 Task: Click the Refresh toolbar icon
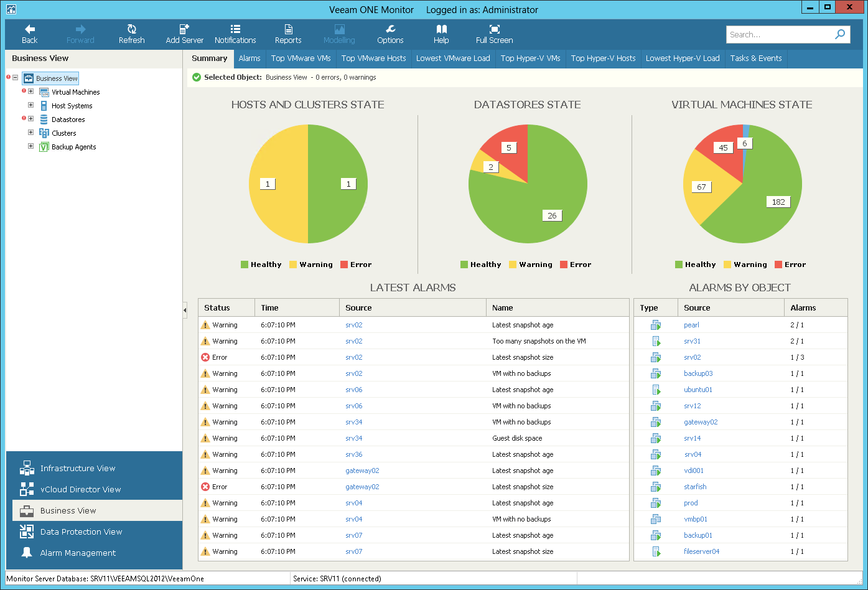[x=131, y=29]
